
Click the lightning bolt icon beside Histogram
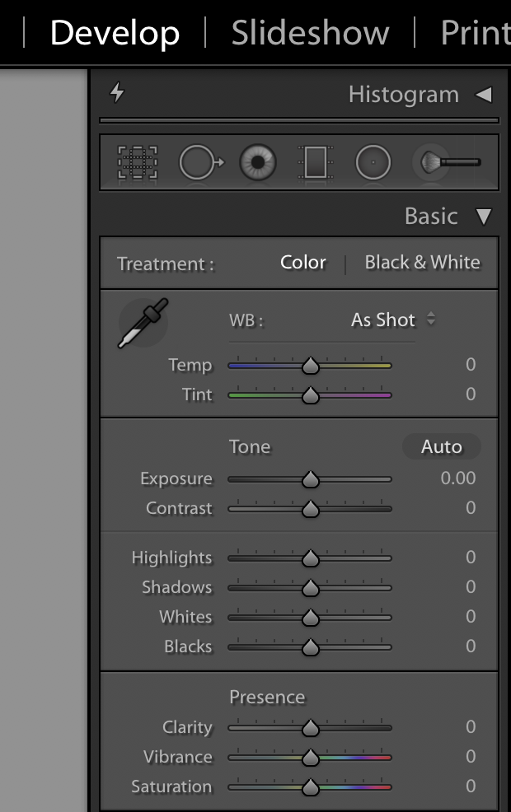117,94
